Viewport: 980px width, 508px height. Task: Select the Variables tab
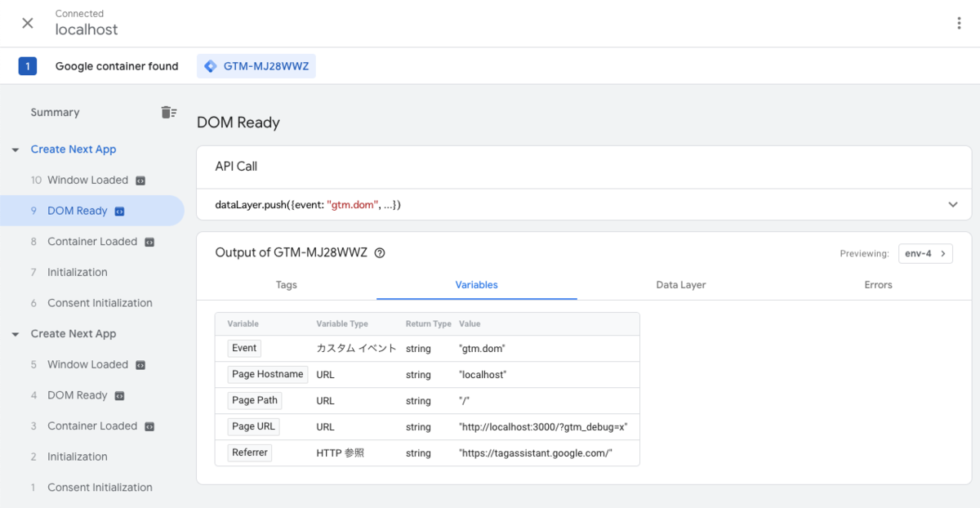477,285
